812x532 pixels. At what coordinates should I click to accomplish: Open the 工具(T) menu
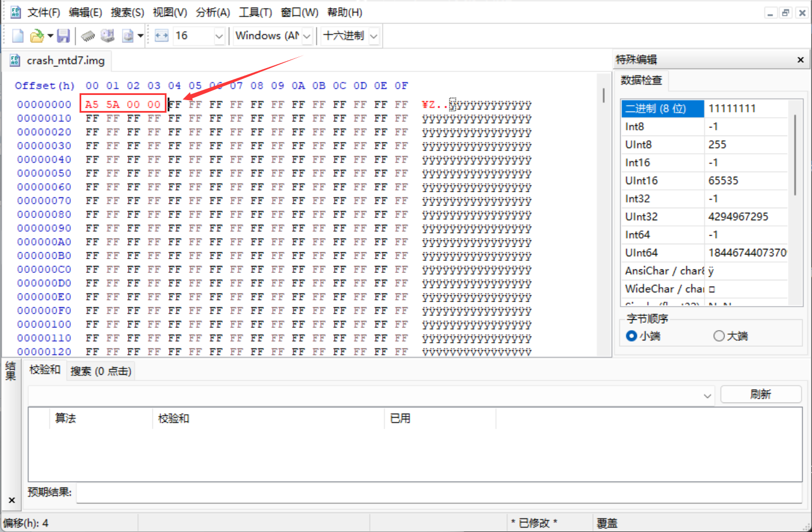(255, 12)
